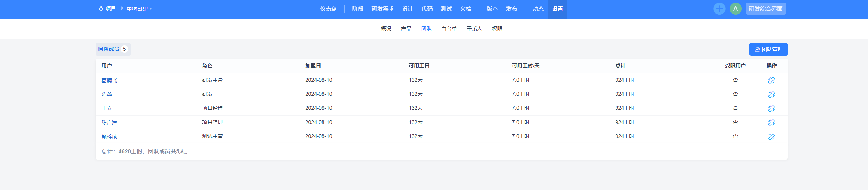Open user link 葛腾飞
Image resolution: width=868 pixels, height=190 pixels.
[109, 80]
